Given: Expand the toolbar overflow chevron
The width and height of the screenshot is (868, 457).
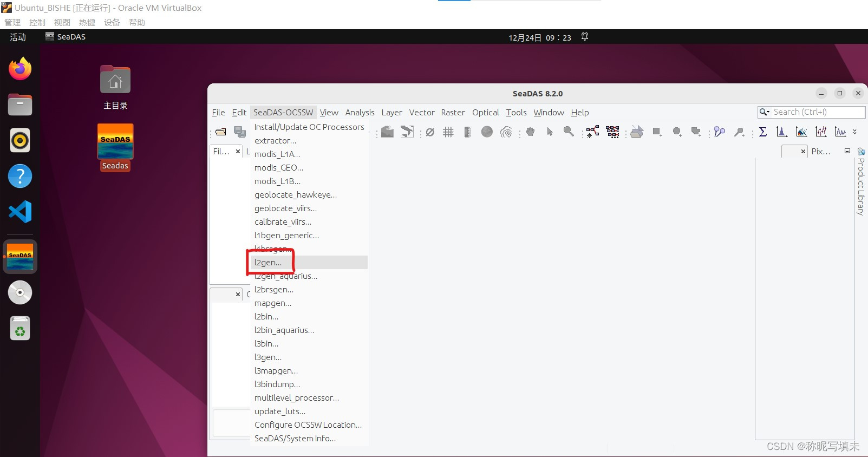Looking at the screenshot, I should point(855,132).
